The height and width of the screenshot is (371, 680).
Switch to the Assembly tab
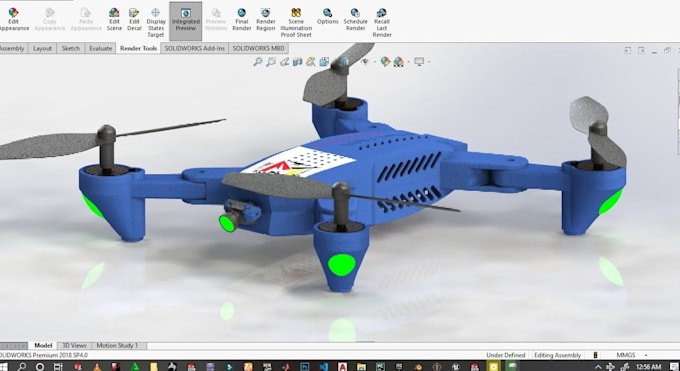[12, 48]
